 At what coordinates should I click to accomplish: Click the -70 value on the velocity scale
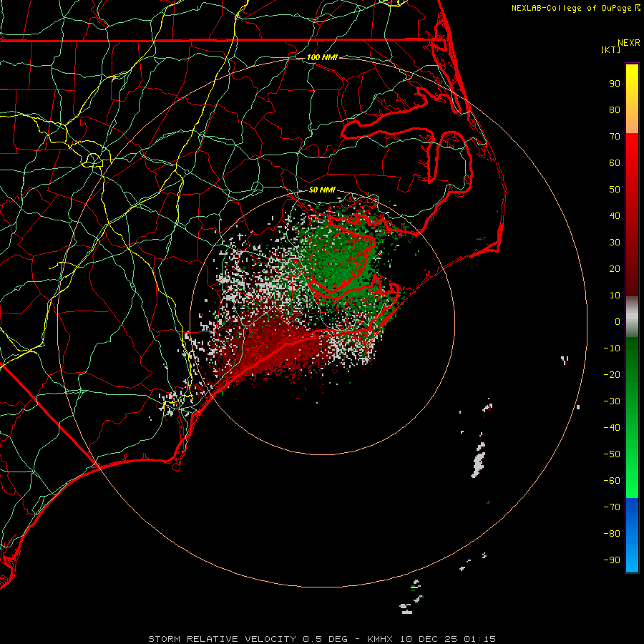click(x=612, y=507)
